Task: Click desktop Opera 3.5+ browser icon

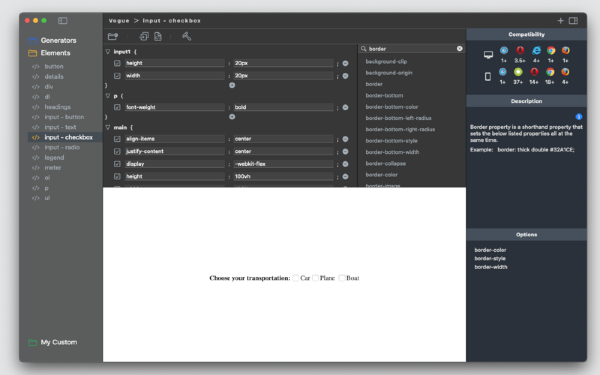Action: [520, 51]
